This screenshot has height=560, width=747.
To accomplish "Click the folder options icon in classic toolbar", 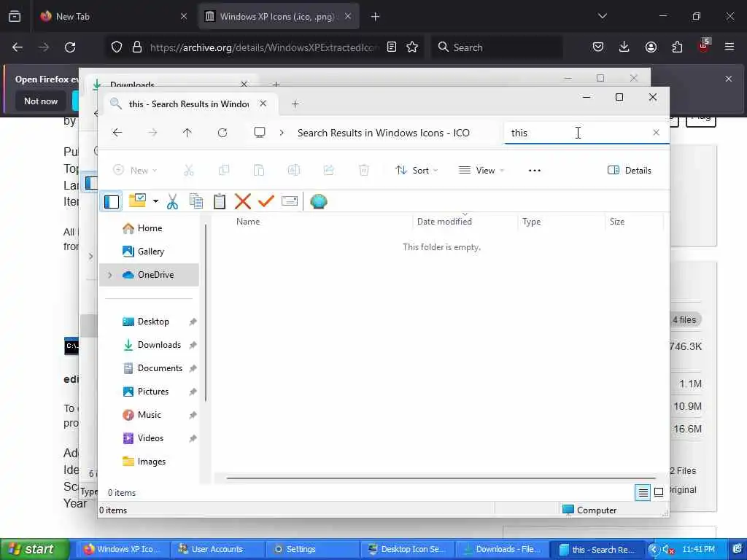I will click(x=137, y=201).
